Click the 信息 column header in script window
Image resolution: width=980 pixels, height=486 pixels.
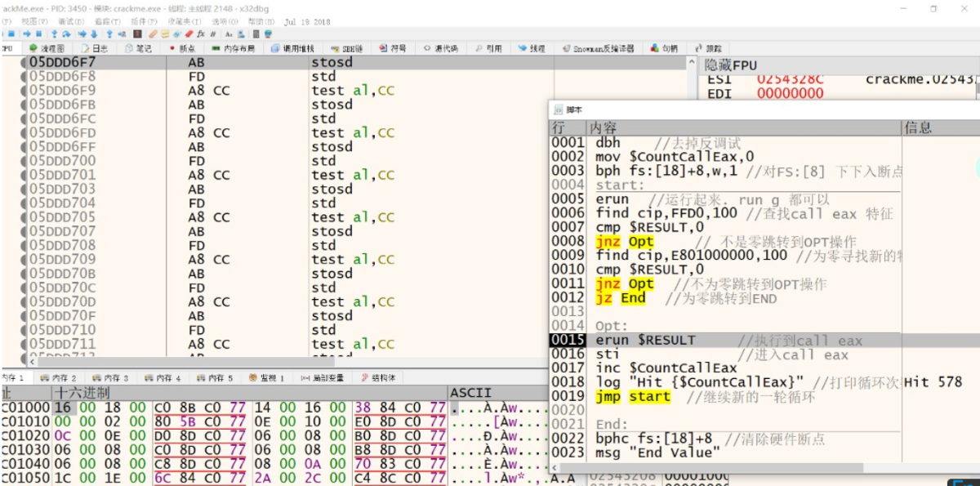click(941, 127)
